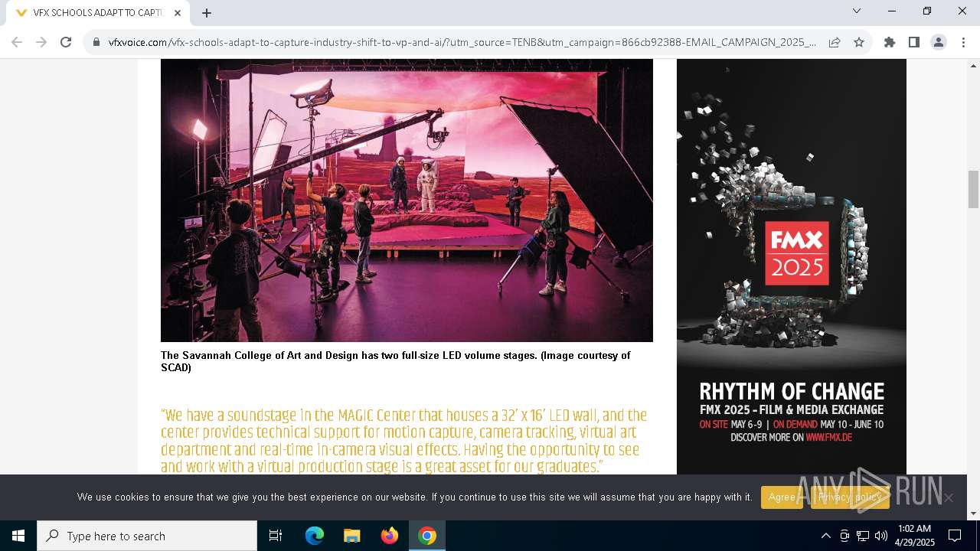This screenshot has width=980, height=551.
Task: Click 'RHYTHM OF CHANGE' ad headline
Action: pos(792,392)
